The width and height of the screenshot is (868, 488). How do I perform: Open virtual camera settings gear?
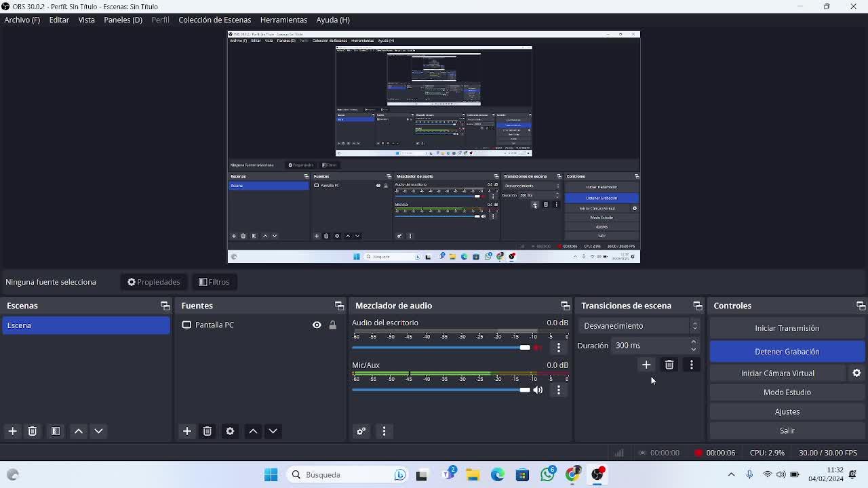pyautogui.click(x=856, y=373)
